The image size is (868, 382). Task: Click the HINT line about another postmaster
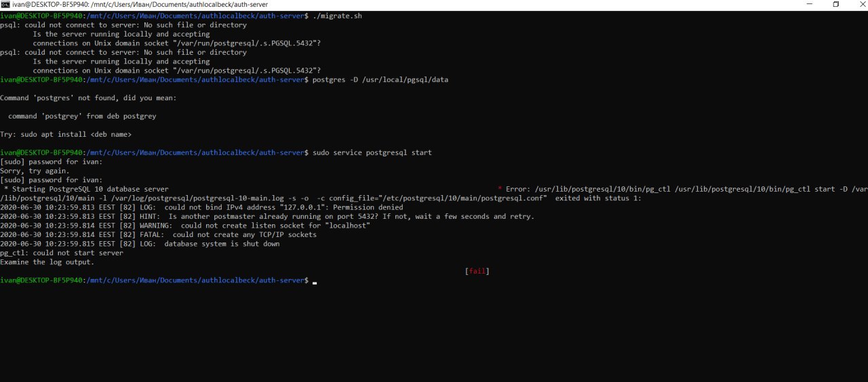[x=267, y=217]
